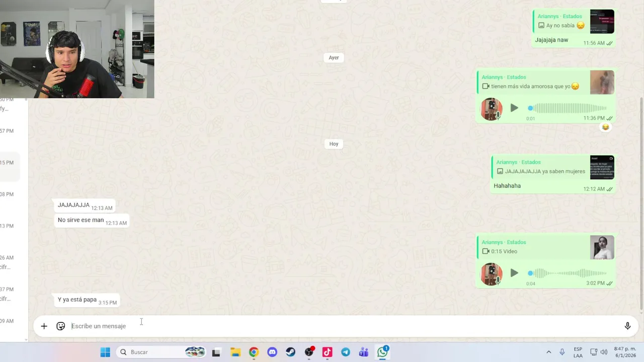This screenshot has height=362, width=644.
Task: Switch the ESP LAA input language
Action: click(578, 352)
